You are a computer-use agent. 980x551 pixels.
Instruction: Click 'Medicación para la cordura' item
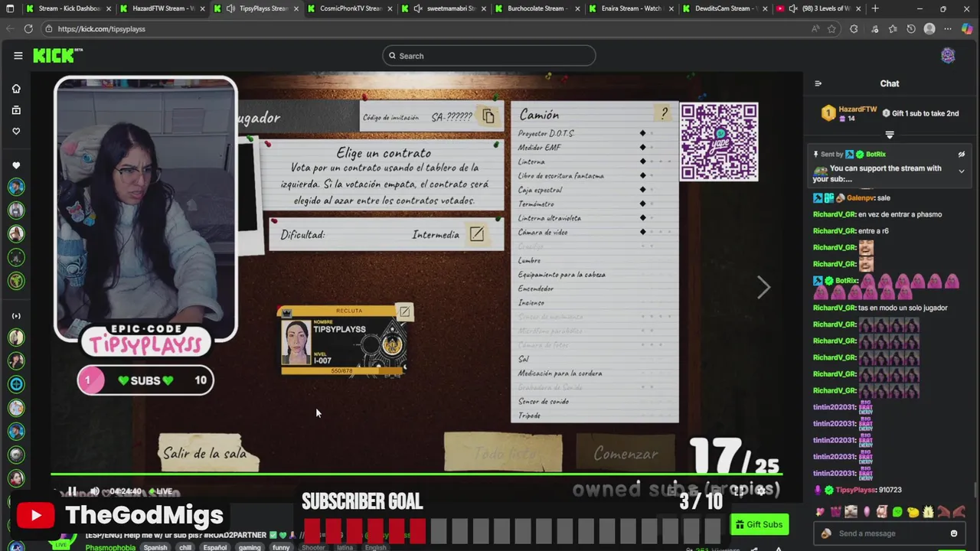coord(560,373)
